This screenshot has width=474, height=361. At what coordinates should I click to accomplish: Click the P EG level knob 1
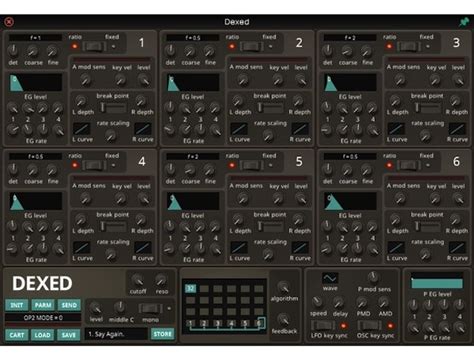pos(413,304)
